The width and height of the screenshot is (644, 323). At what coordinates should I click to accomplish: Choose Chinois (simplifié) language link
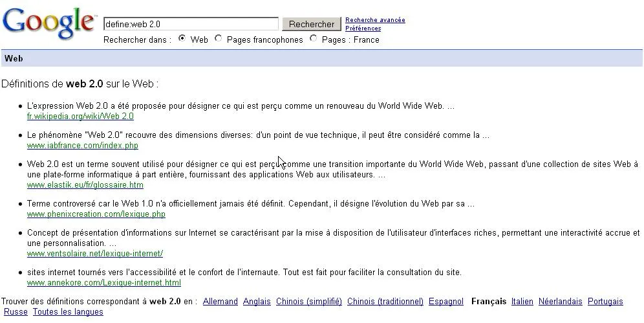309,301
